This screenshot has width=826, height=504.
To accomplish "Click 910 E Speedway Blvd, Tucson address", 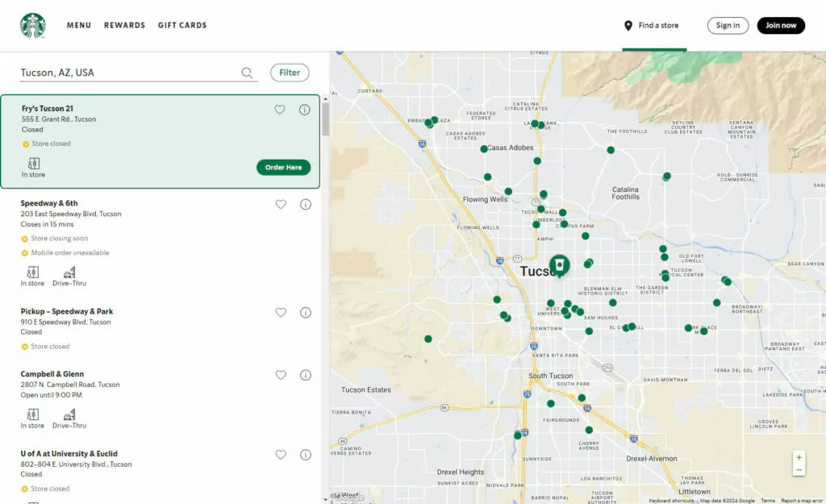I will click(66, 322).
